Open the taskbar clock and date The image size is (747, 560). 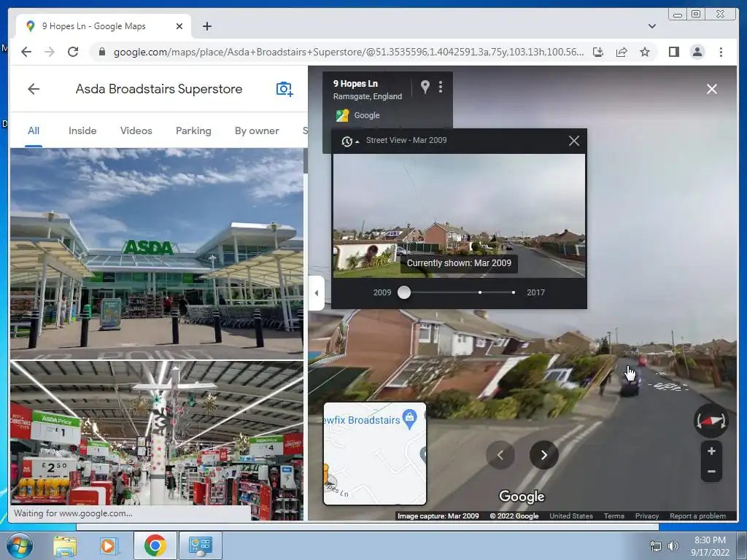[x=710, y=546]
